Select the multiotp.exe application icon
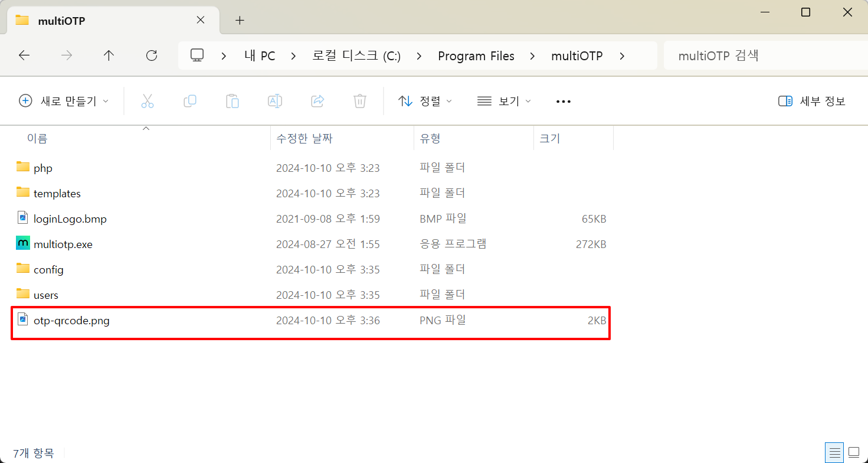 tap(23, 243)
